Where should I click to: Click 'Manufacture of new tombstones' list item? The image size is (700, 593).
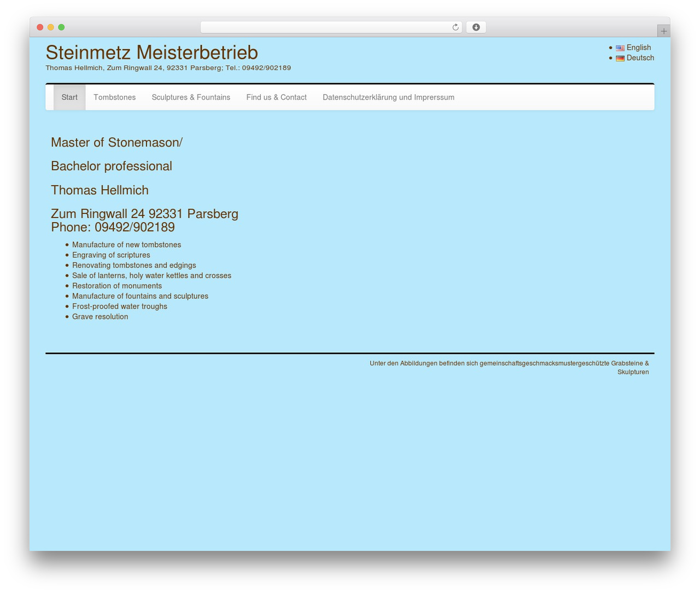[x=126, y=245]
